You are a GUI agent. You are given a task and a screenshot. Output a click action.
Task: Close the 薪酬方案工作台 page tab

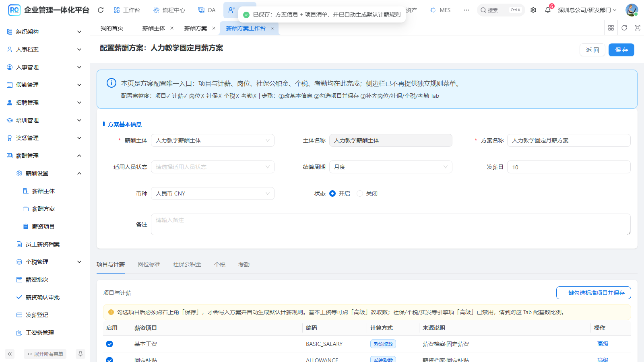[272, 28]
